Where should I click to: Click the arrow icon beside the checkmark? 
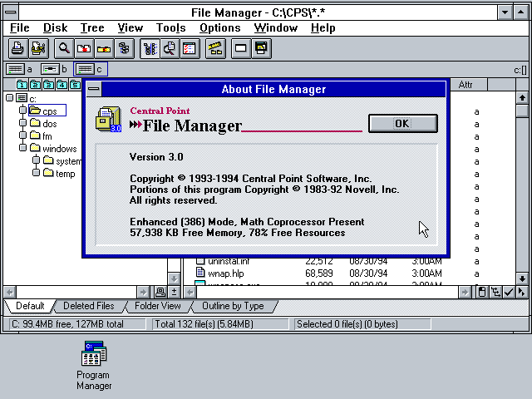[521, 292]
